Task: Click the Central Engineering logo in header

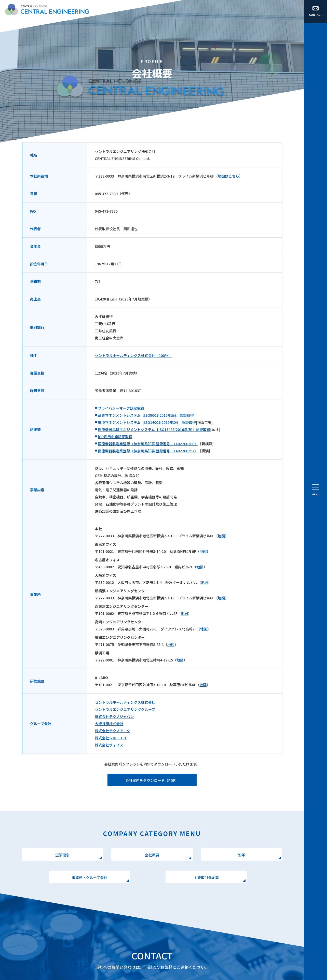Action: pyautogui.click(x=47, y=10)
